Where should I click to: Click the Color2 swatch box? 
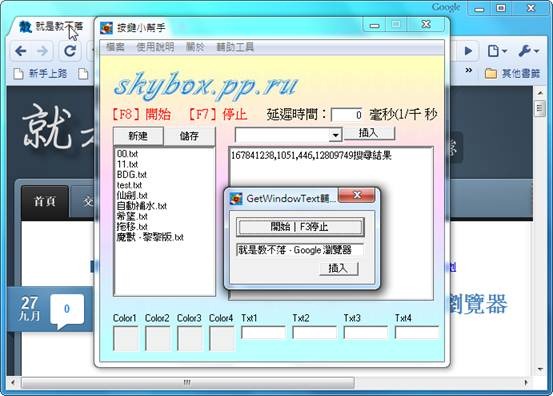(158, 338)
